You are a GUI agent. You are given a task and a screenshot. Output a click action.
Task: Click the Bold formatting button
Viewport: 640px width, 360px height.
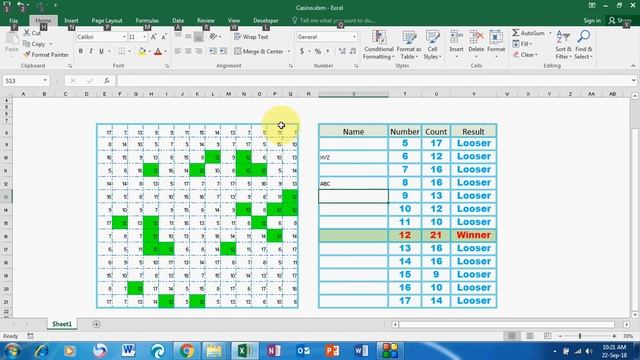[x=81, y=51]
